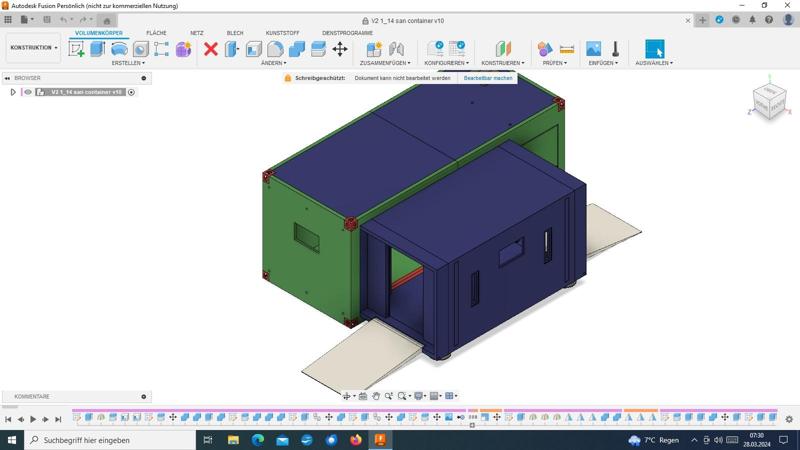Click the ViewCube in the corner
800x450 pixels.
(769, 103)
